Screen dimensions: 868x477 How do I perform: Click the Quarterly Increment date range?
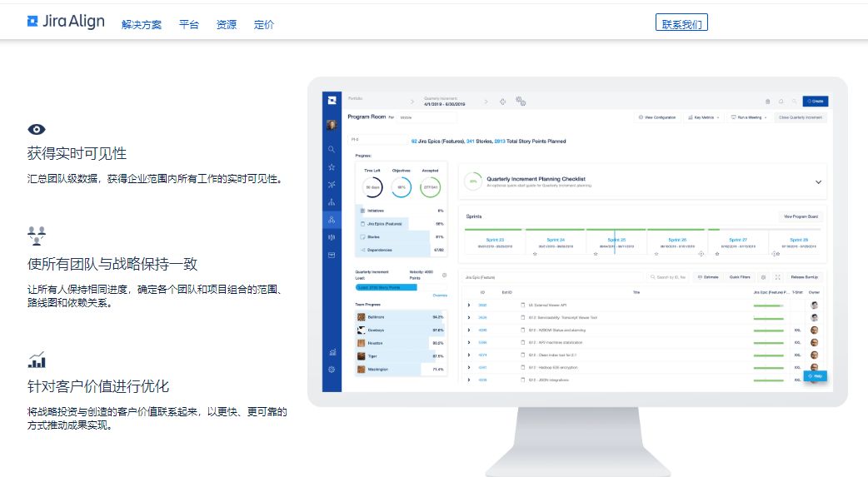click(445, 104)
